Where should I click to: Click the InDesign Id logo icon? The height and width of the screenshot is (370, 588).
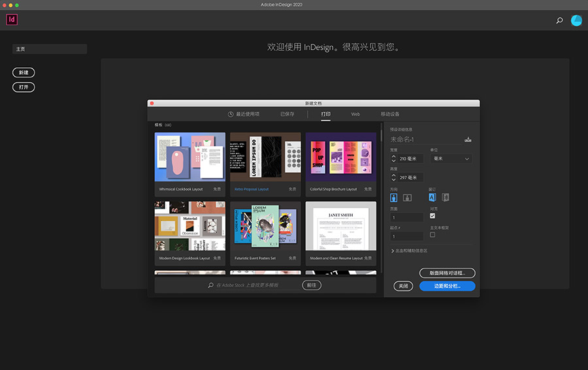(12, 20)
